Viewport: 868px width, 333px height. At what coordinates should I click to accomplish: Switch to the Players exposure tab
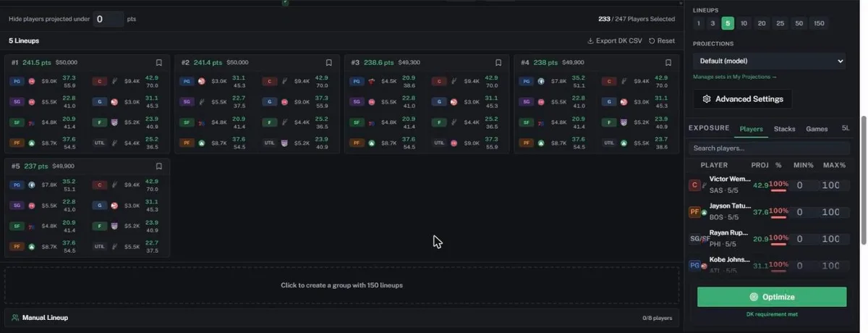tap(751, 129)
